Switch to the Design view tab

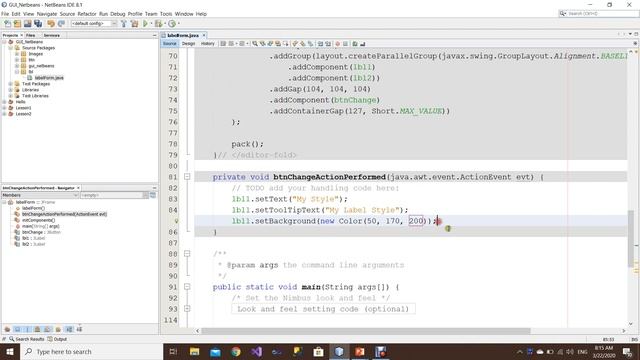coord(188,44)
